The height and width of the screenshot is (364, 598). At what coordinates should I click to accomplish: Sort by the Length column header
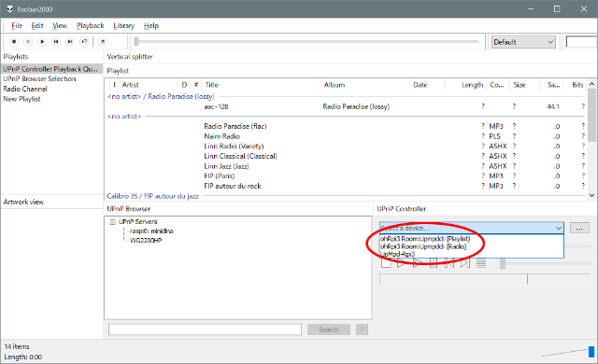465,85
